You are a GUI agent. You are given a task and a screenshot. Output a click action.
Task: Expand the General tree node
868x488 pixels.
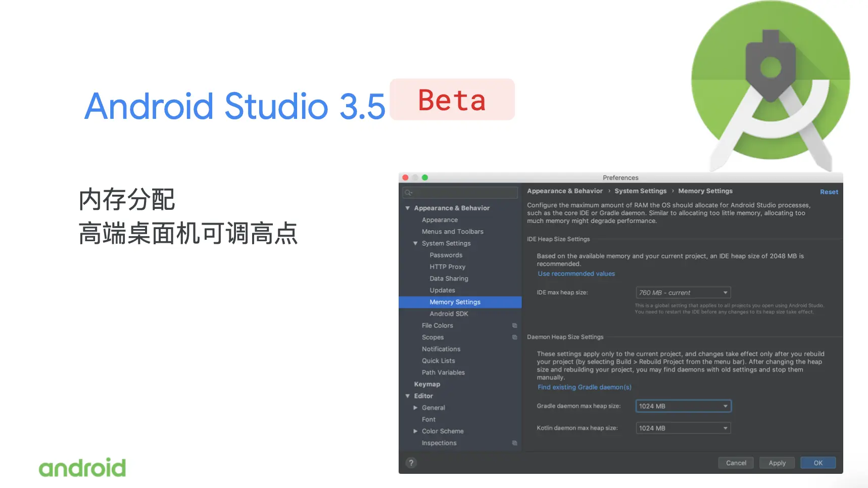415,408
